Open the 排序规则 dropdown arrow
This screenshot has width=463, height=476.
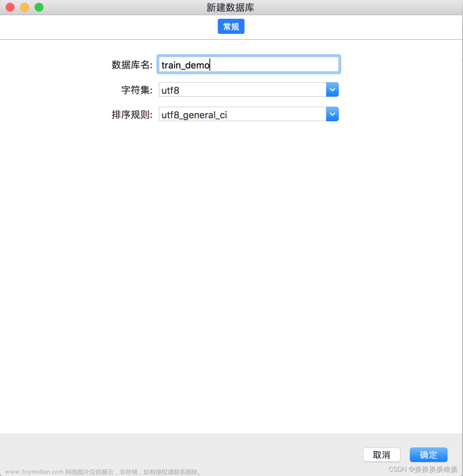click(x=332, y=114)
